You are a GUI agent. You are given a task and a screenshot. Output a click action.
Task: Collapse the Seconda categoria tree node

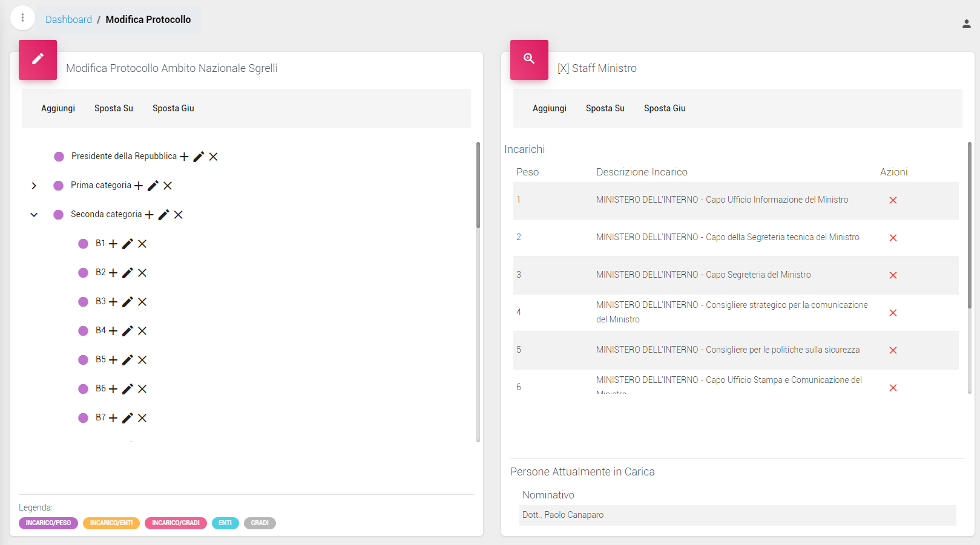pos(34,215)
